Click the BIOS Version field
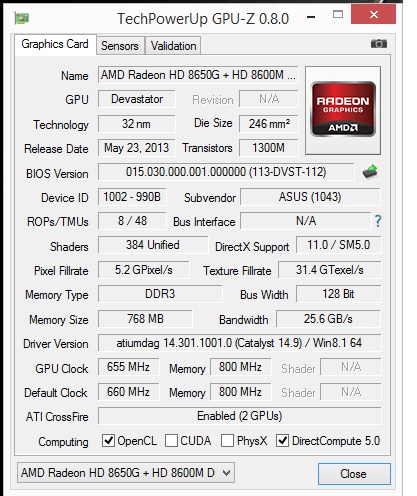 [226, 172]
